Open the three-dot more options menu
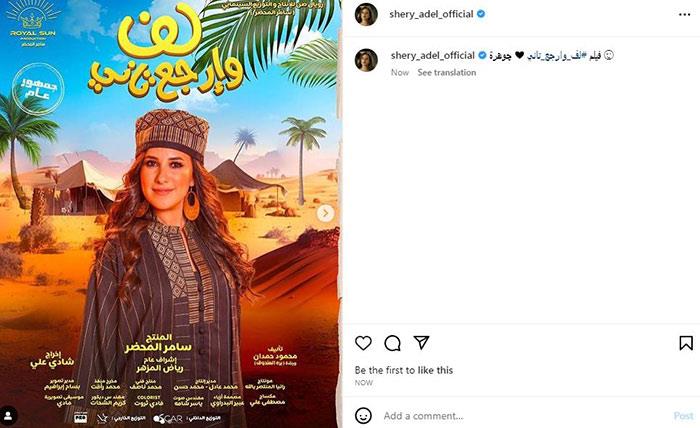700x428 pixels. point(684,15)
